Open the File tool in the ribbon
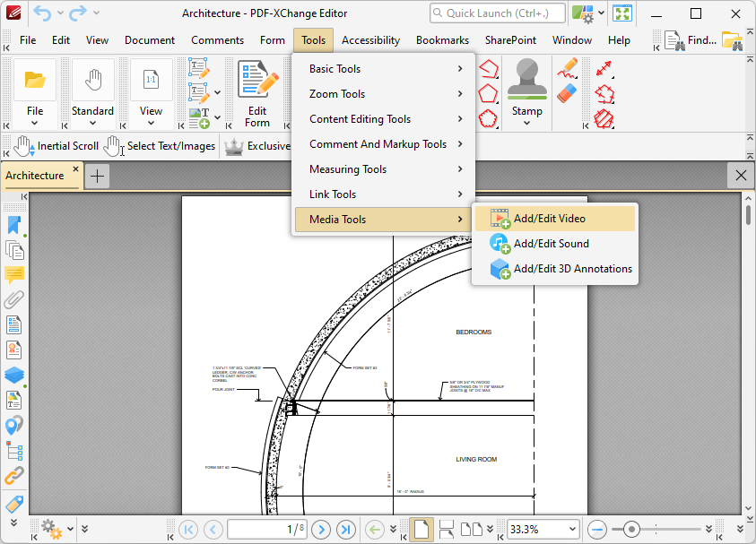Viewport: 756px width, 544px height. coord(35,90)
